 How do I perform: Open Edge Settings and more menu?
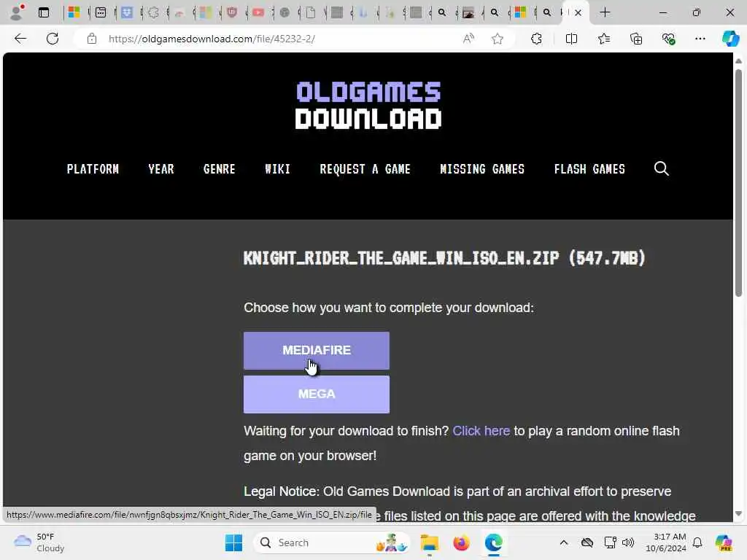700,39
